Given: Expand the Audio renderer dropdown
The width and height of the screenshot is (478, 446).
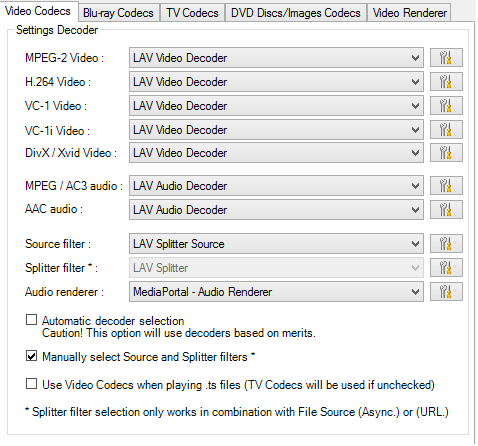Looking at the screenshot, I should pyautogui.click(x=276, y=292).
